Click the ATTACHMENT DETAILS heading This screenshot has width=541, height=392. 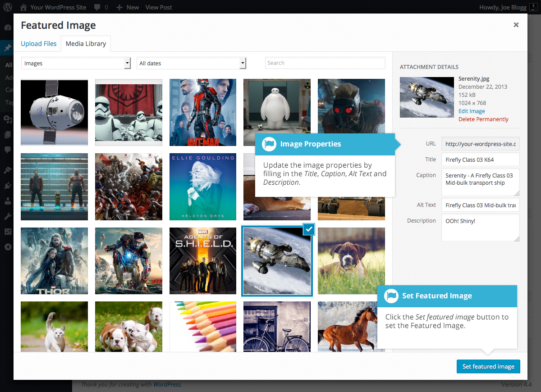(x=429, y=67)
